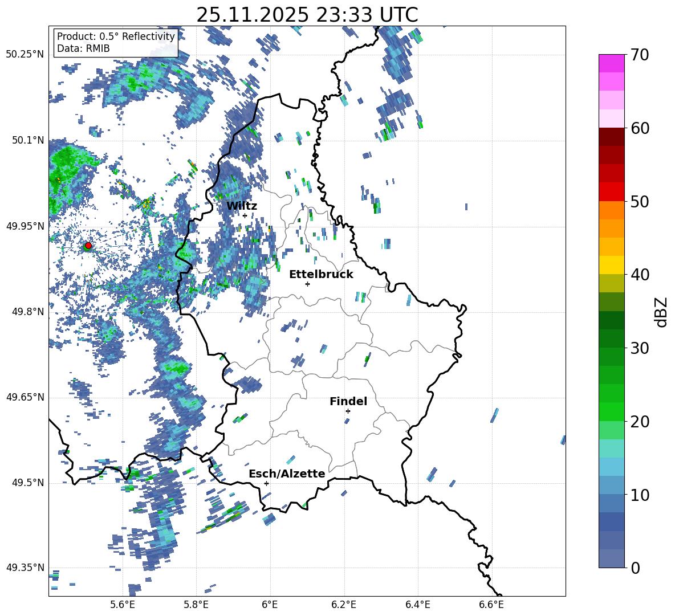Click the Findel station label
This screenshot has width=675, height=616.
coord(348,401)
